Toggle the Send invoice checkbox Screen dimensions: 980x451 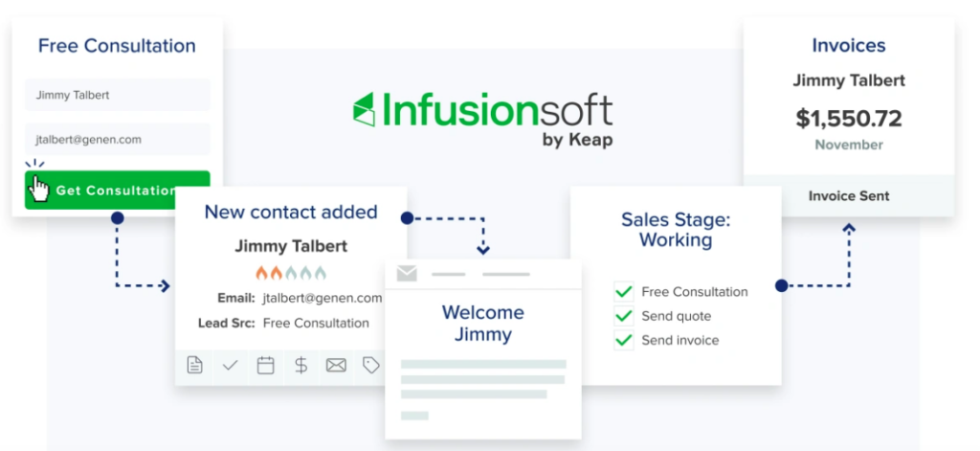(x=624, y=340)
